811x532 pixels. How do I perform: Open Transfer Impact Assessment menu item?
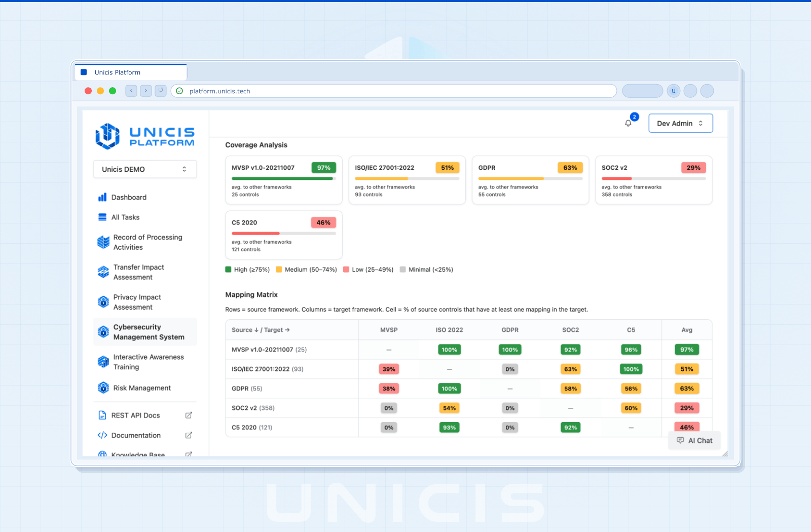click(x=145, y=272)
